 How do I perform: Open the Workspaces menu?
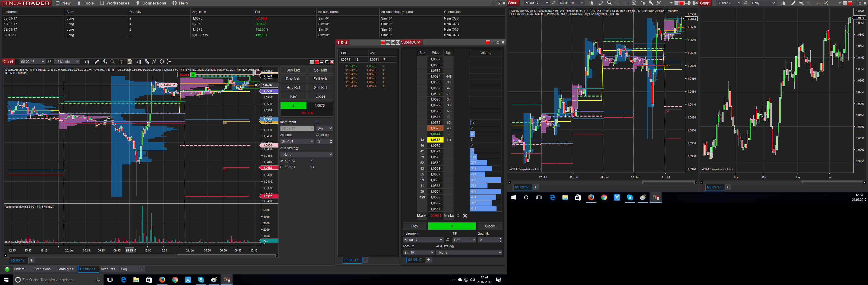pos(115,3)
